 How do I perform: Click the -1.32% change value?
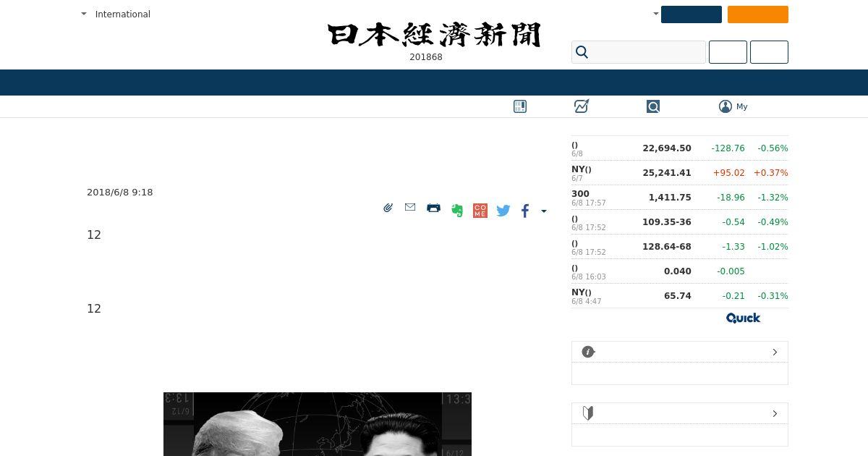point(773,198)
